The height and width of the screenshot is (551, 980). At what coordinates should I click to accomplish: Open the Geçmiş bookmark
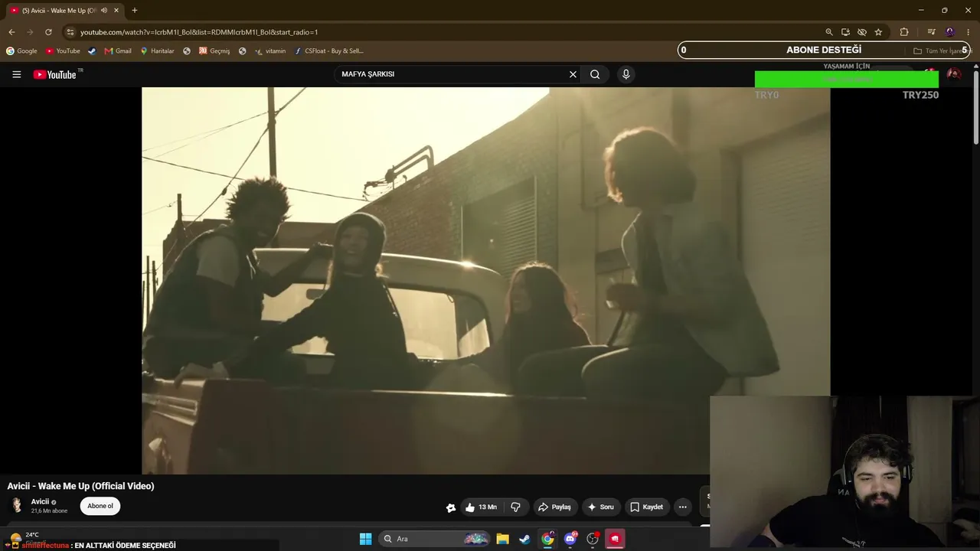(x=214, y=51)
